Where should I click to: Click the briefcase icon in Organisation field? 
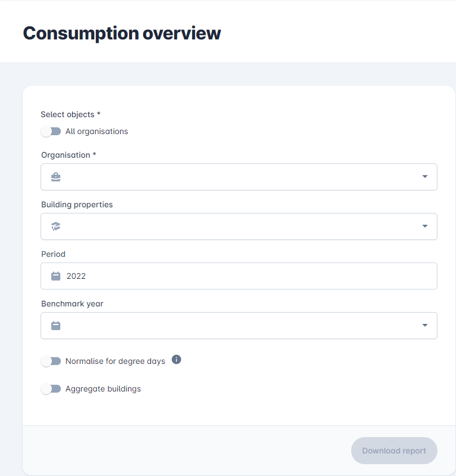[56, 177]
